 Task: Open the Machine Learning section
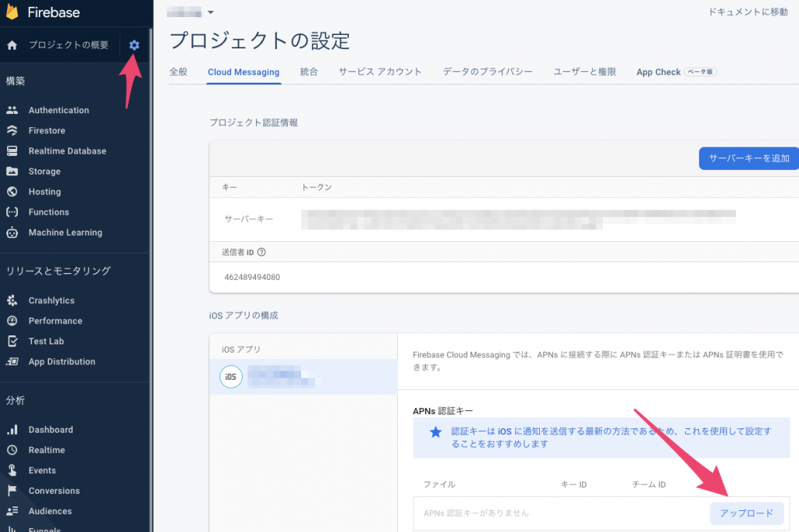(x=66, y=232)
